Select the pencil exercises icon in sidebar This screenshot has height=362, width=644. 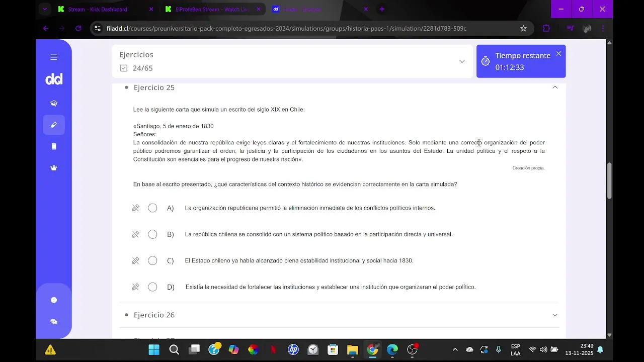tap(54, 125)
